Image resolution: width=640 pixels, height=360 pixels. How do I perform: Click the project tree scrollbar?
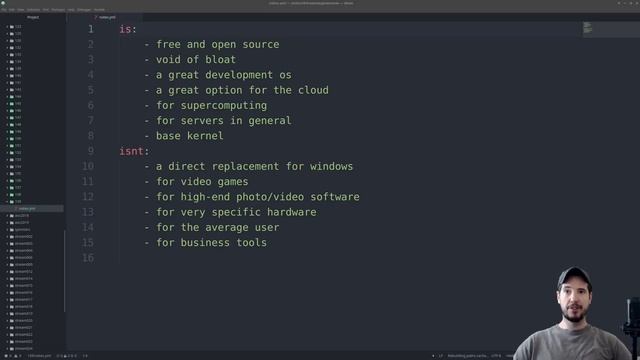(x=64, y=271)
